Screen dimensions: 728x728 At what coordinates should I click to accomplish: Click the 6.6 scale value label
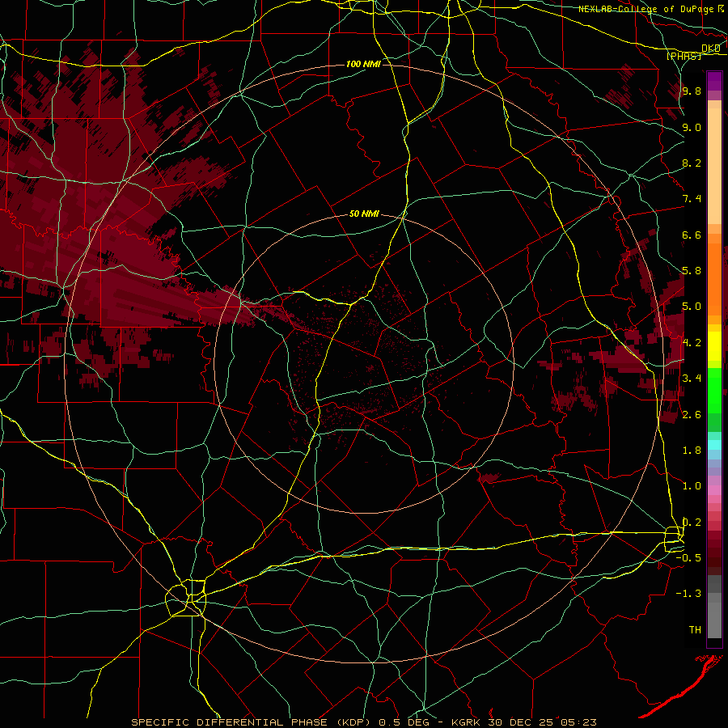click(692, 235)
